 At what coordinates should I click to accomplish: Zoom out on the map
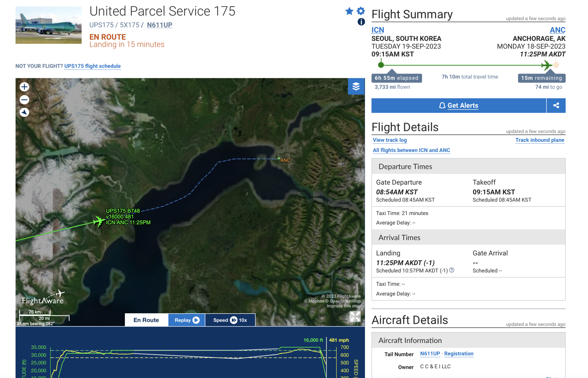24,100
